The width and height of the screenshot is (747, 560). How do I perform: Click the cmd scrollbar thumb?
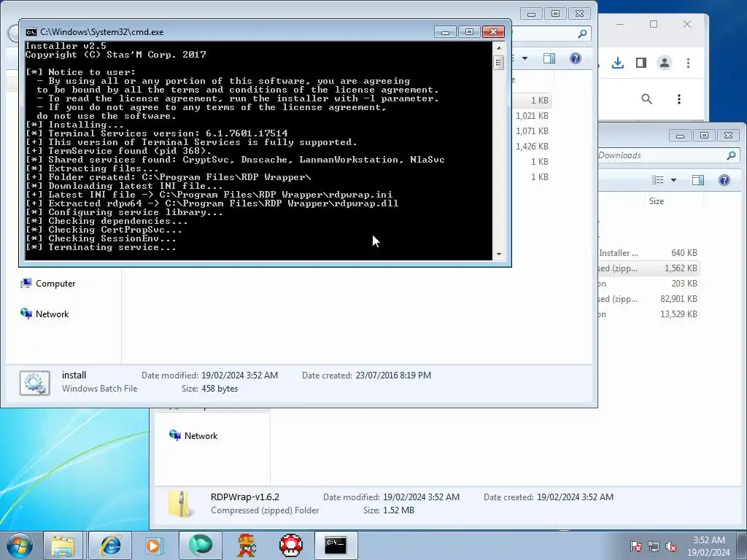[499, 63]
